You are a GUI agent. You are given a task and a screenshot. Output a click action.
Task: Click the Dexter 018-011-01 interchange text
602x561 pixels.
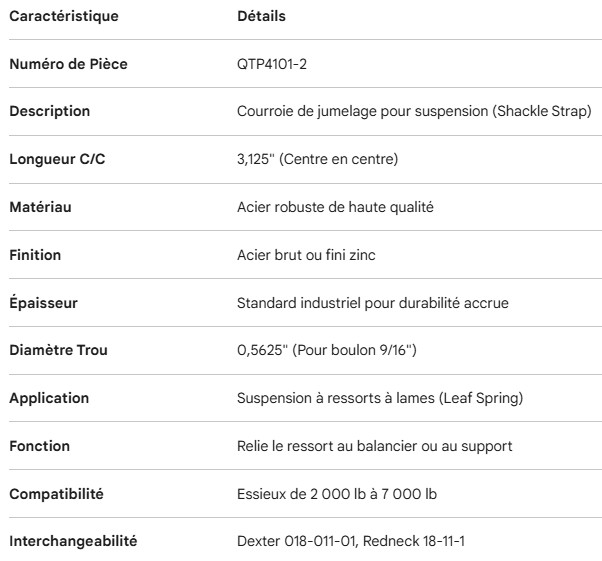(352, 541)
